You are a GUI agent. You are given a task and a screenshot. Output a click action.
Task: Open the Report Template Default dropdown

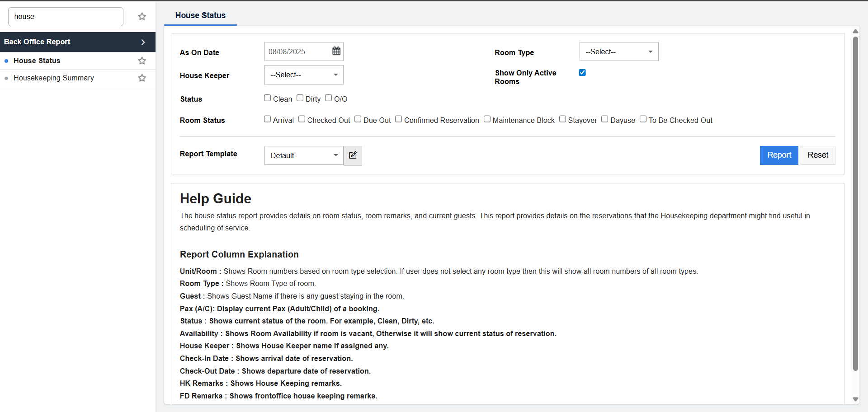tap(304, 155)
